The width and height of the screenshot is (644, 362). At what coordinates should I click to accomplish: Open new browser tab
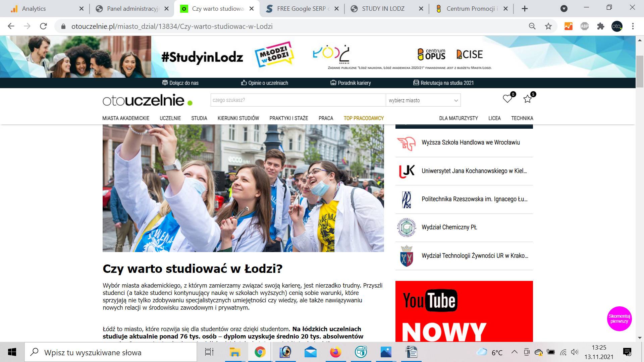click(x=525, y=9)
